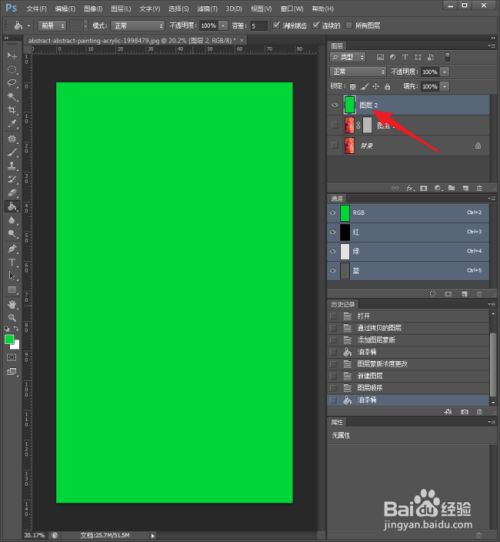Open the 模式 blend mode dropdown in options bar

(x=138, y=26)
